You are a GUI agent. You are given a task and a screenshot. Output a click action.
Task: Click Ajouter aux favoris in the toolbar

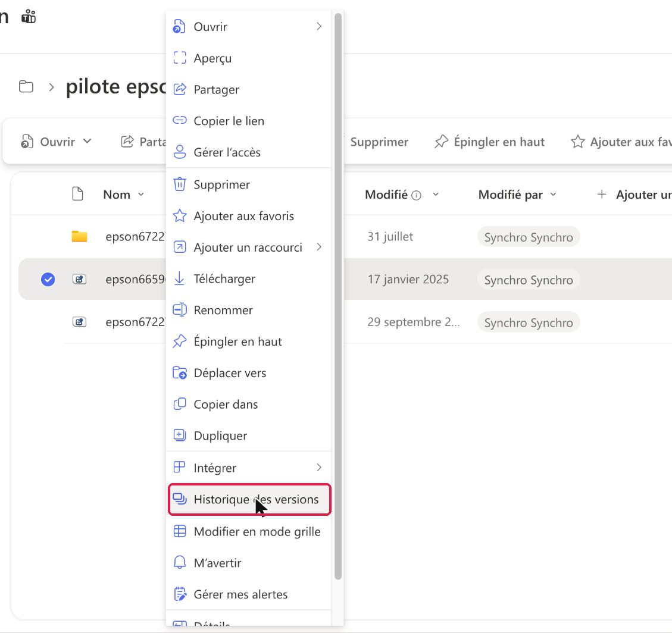coord(621,142)
